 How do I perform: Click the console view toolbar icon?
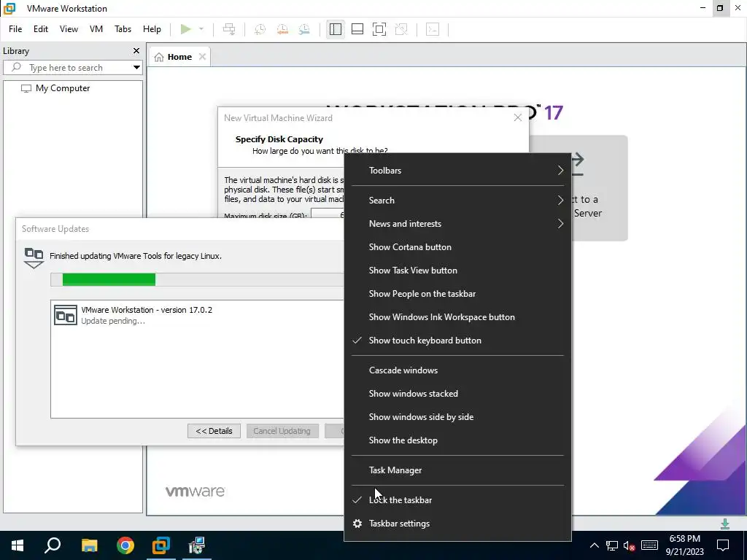point(433,29)
